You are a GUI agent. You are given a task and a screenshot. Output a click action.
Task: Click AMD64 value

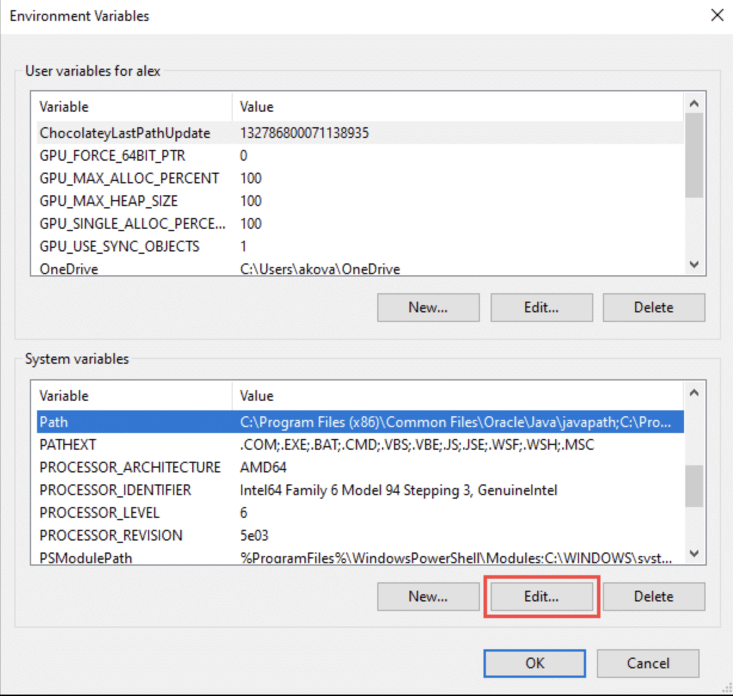tap(263, 468)
